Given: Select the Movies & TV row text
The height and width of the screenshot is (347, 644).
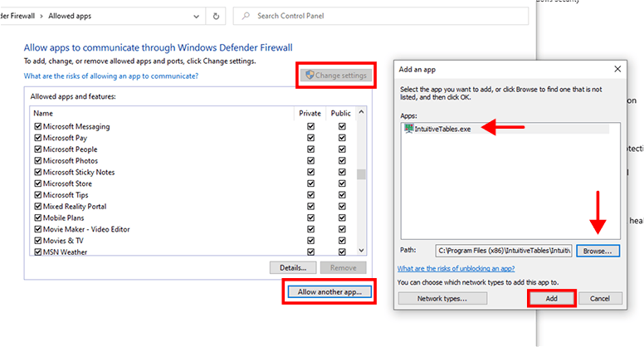Looking at the screenshot, I should click(x=63, y=241).
